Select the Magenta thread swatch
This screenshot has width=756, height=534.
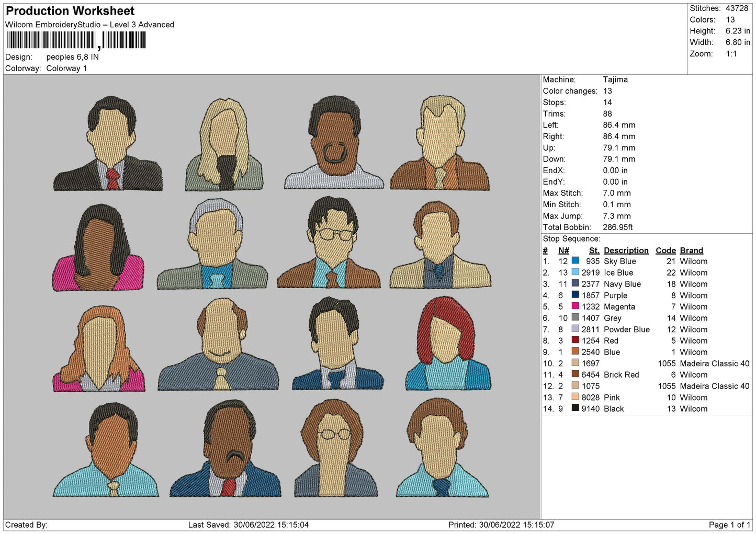[575, 306]
